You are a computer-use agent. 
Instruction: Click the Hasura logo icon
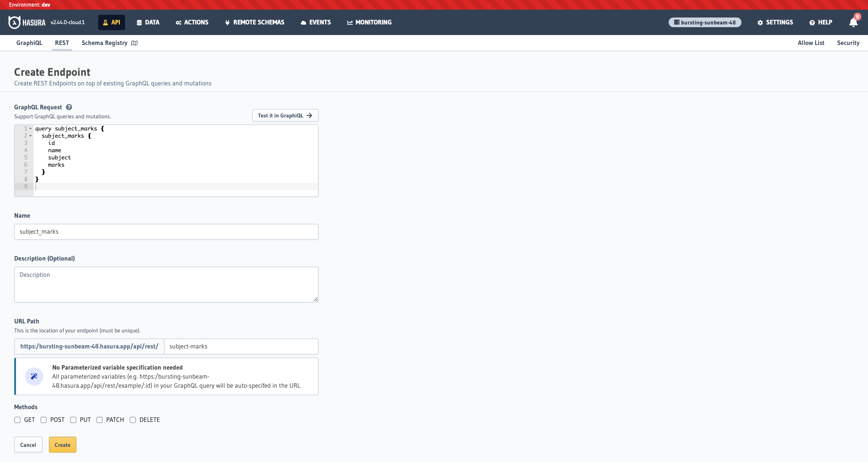coord(14,22)
